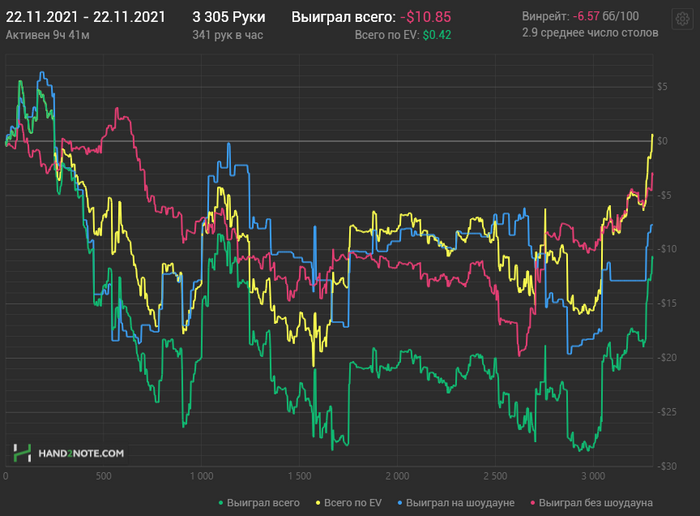This screenshot has width=700, height=516.
Task: Click the x-axis label '3 000'
Action: point(593,476)
